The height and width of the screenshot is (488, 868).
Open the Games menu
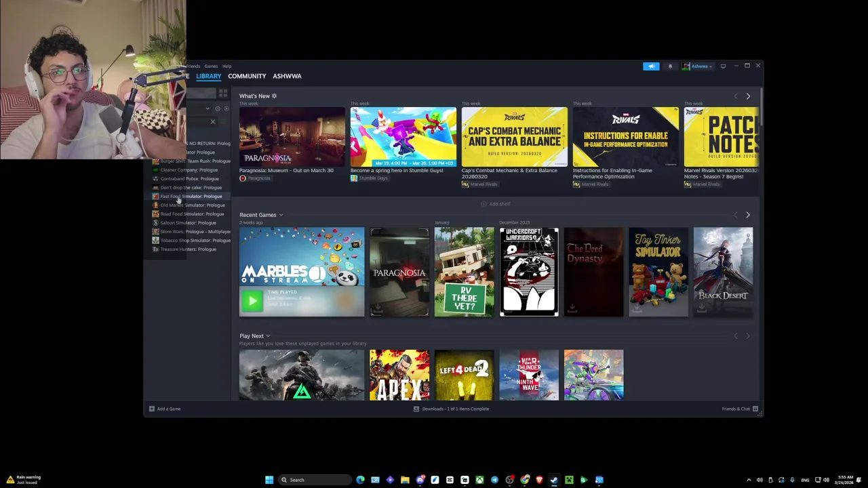(211, 66)
